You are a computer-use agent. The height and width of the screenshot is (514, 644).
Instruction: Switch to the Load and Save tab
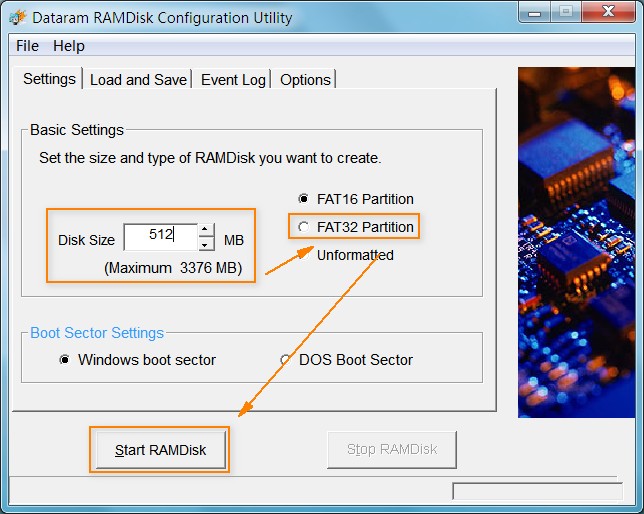click(x=138, y=80)
